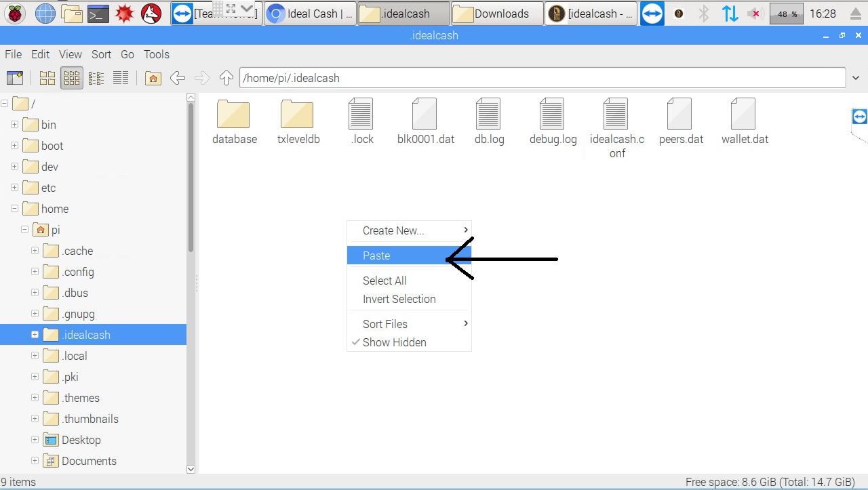This screenshot has width=868, height=490.
Task: Open the Tools menu
Action: point(156,54)
